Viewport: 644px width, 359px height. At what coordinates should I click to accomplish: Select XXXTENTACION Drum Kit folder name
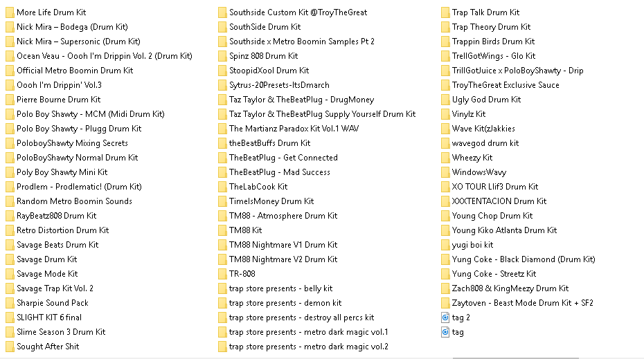[x=499, y=201]
